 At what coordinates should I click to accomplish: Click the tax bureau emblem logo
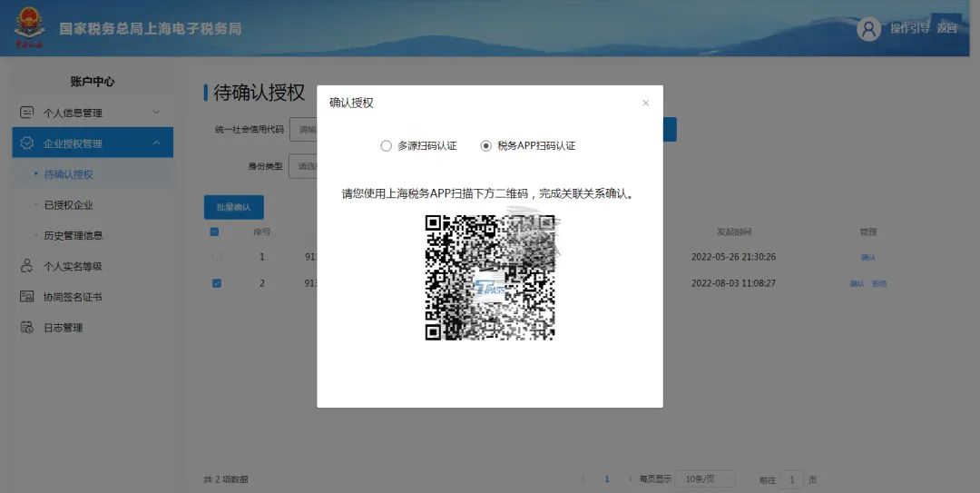coord(28,27)
